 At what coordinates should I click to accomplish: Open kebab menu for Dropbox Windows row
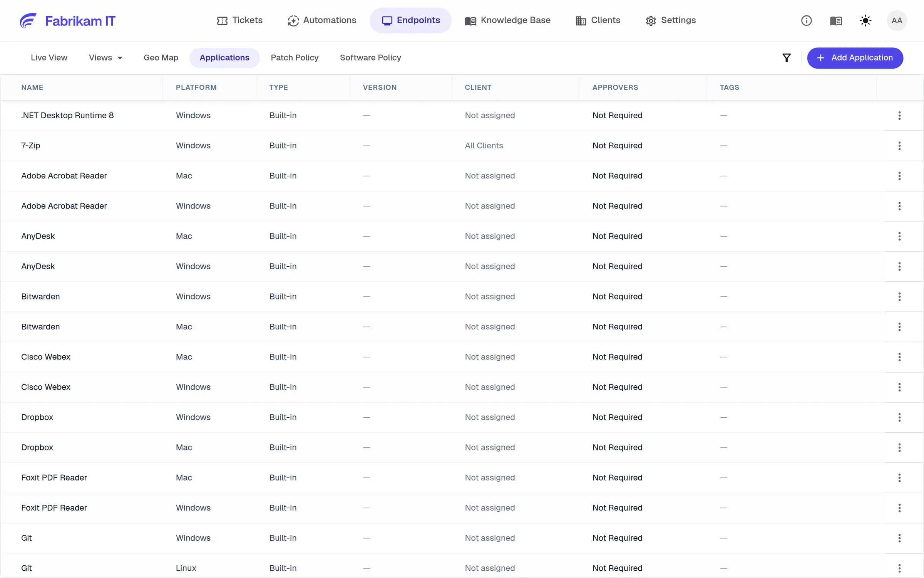tap(899, 417)
